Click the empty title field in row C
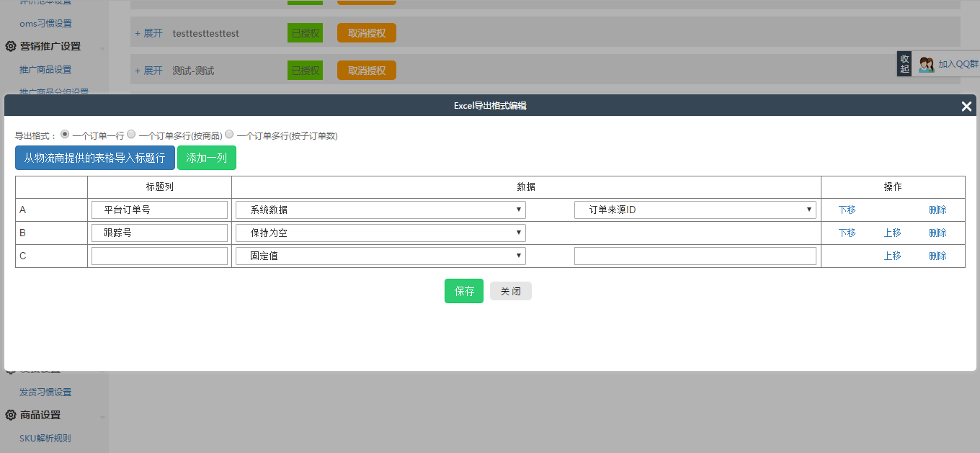Screen dimensions: 980x453 [x=159, y=256]
